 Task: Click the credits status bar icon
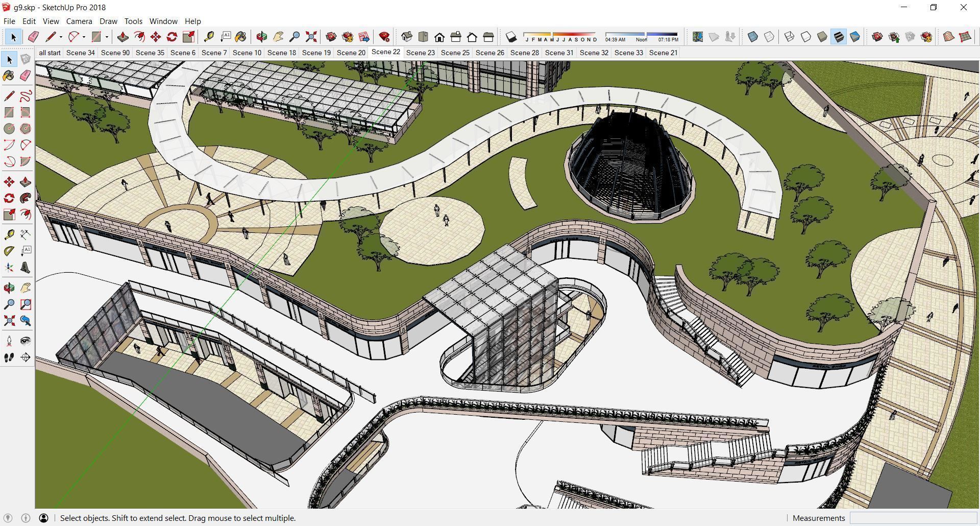(x=26, y=518)
